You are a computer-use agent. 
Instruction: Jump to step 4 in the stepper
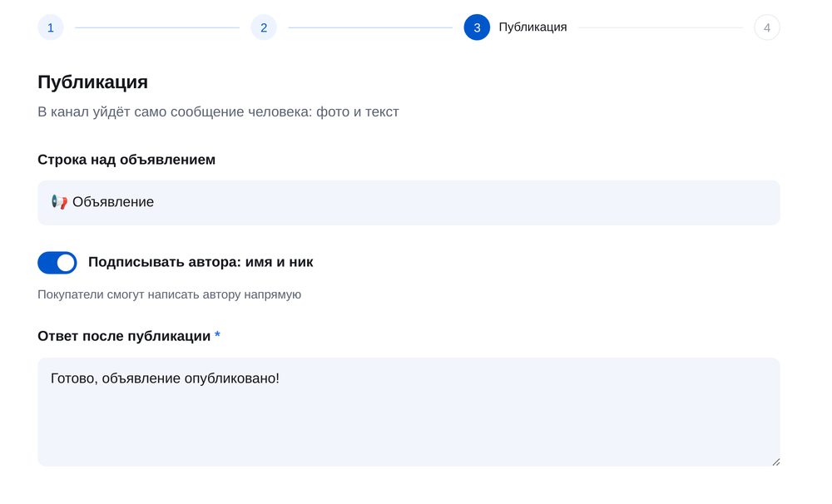click(x=767, y=27)
